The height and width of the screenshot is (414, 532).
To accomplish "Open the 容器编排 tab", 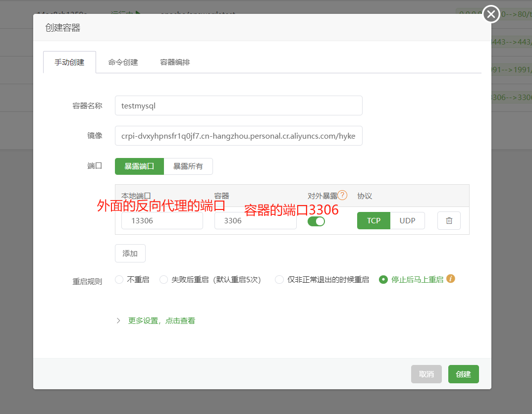I will click(x=175, y=62).
